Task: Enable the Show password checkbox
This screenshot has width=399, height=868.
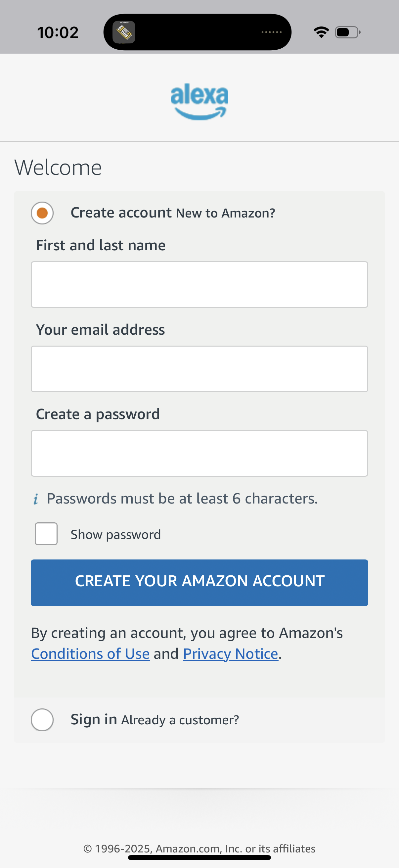Action: (46, 534)
